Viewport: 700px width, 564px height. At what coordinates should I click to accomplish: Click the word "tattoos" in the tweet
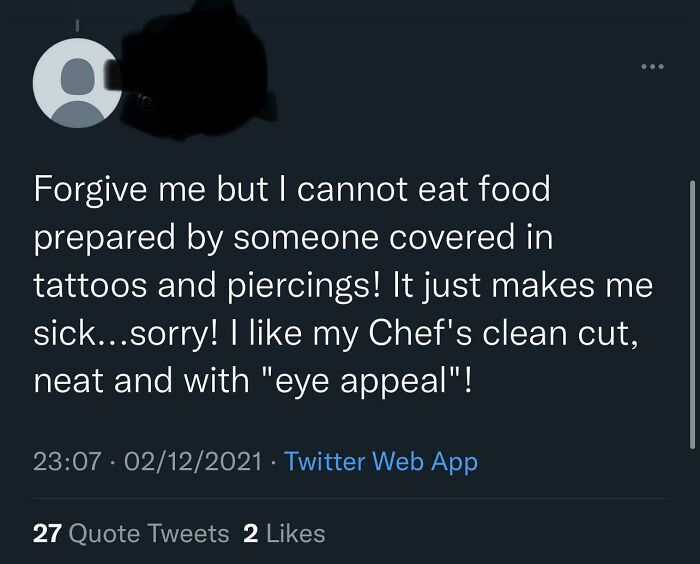click(90, 286)
